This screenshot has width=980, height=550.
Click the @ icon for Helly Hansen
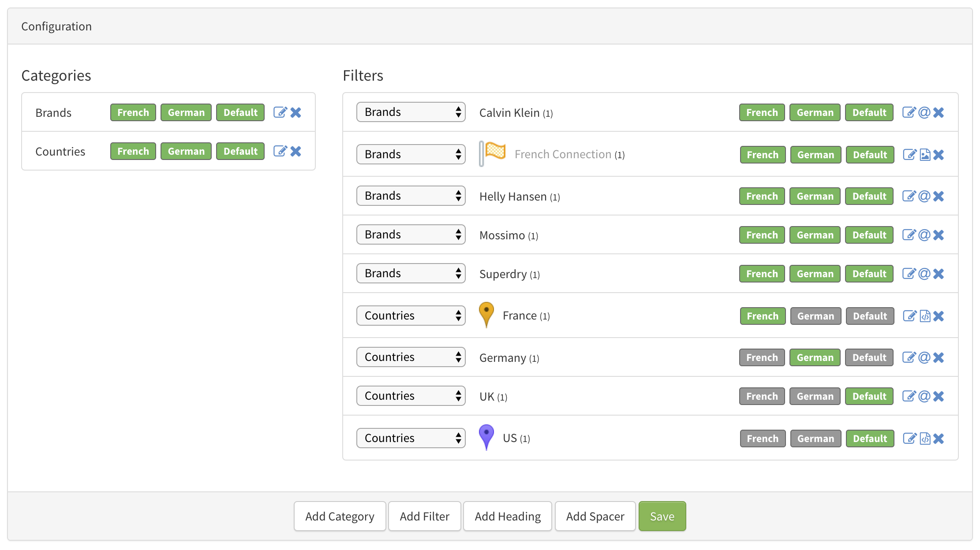coord(924,196)
